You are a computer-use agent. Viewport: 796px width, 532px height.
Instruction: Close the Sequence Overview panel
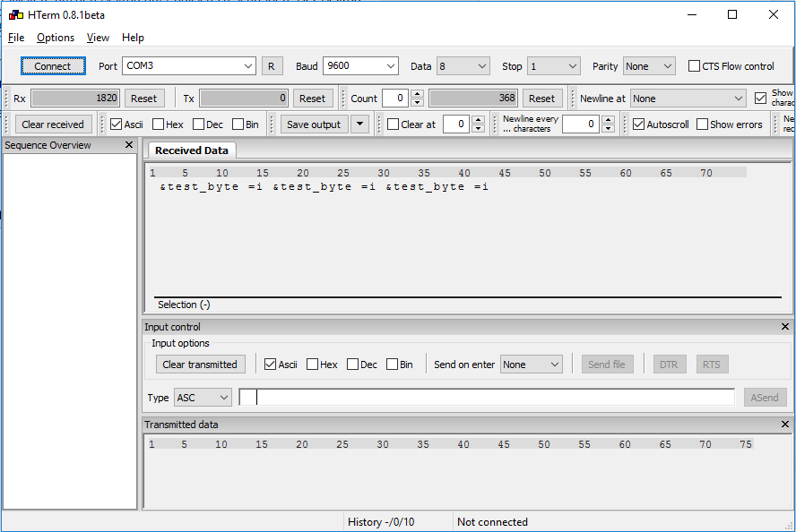coord(129,145)
